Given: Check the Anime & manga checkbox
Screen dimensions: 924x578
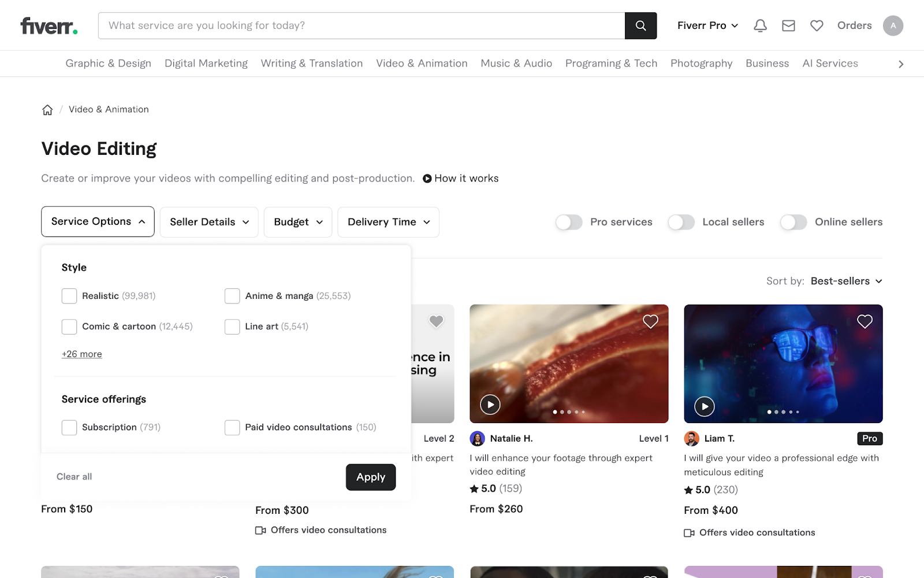Looking at the screenshot, I should coord(232,296).
